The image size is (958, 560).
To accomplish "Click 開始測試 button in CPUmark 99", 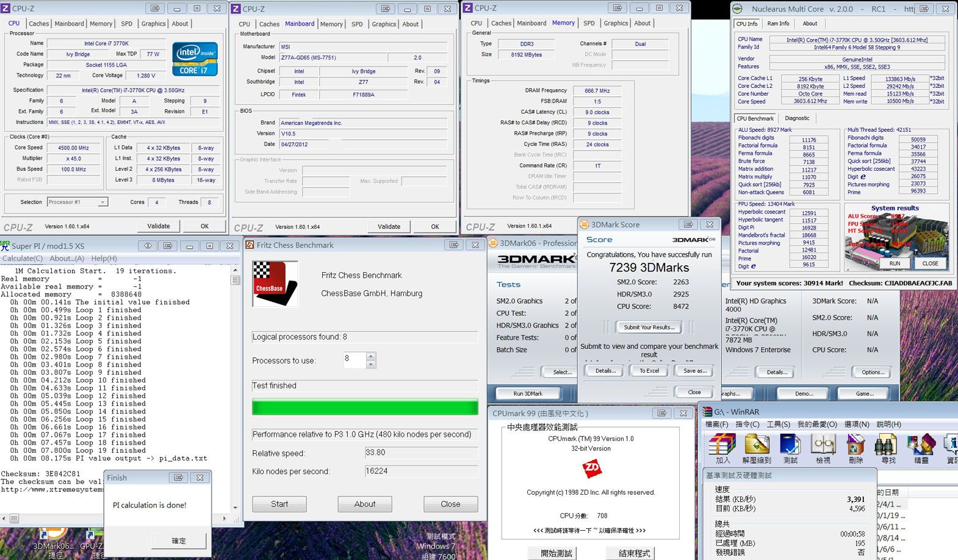I will pos(556,553).
